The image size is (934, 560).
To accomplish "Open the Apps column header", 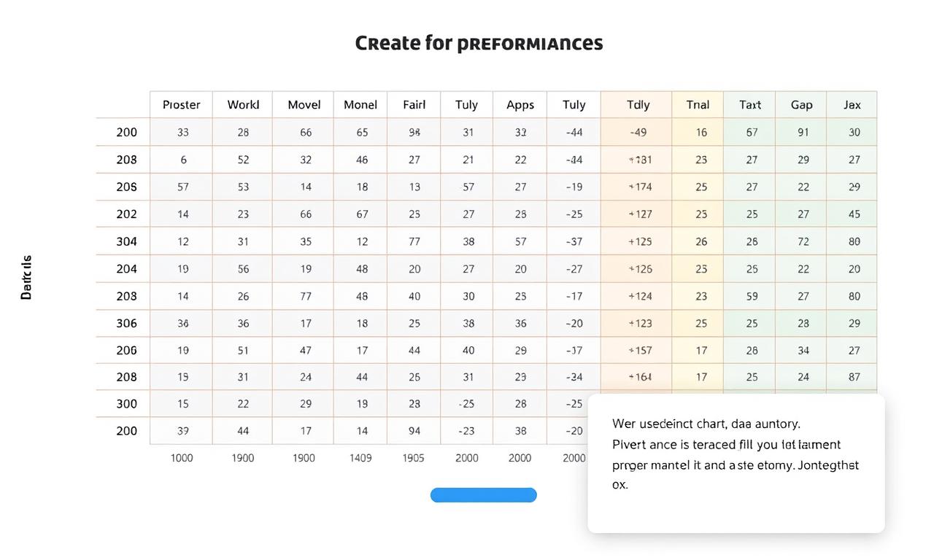I will (520, 105).
